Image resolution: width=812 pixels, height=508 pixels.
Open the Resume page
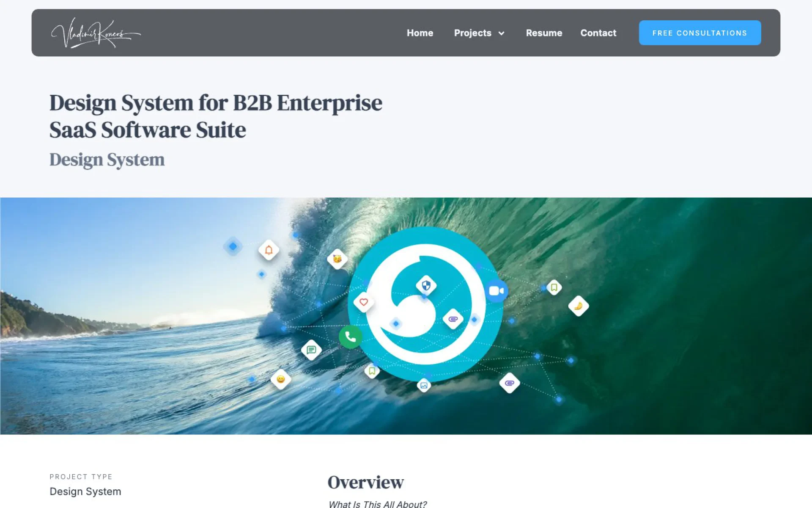point(544,33)
